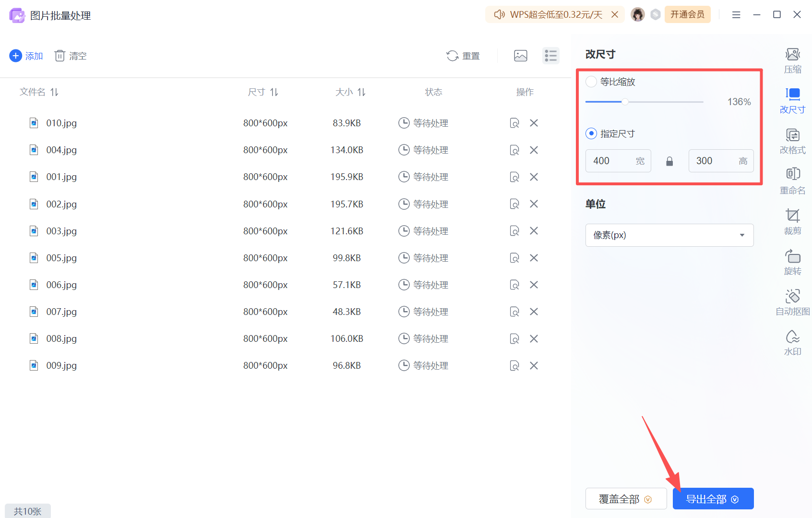812x518 pixels.
Task: Select the 旋转 (Rotate) tool
Action: coord(792,262)
